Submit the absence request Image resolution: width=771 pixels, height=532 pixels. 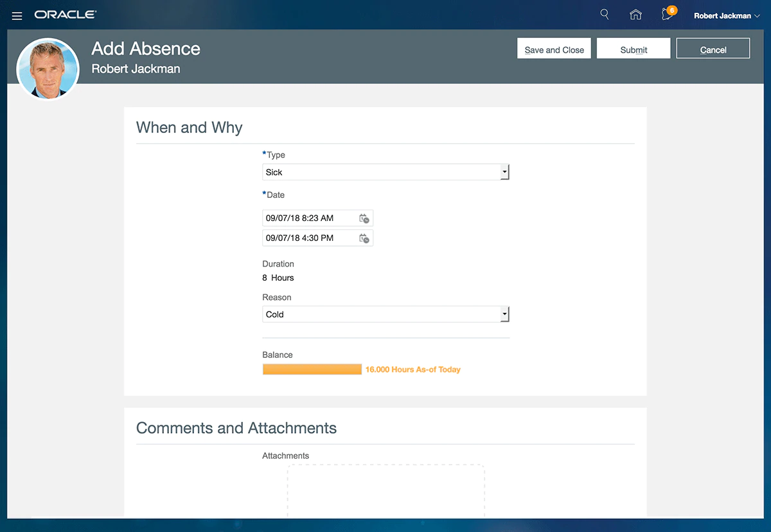click(634, 49)
